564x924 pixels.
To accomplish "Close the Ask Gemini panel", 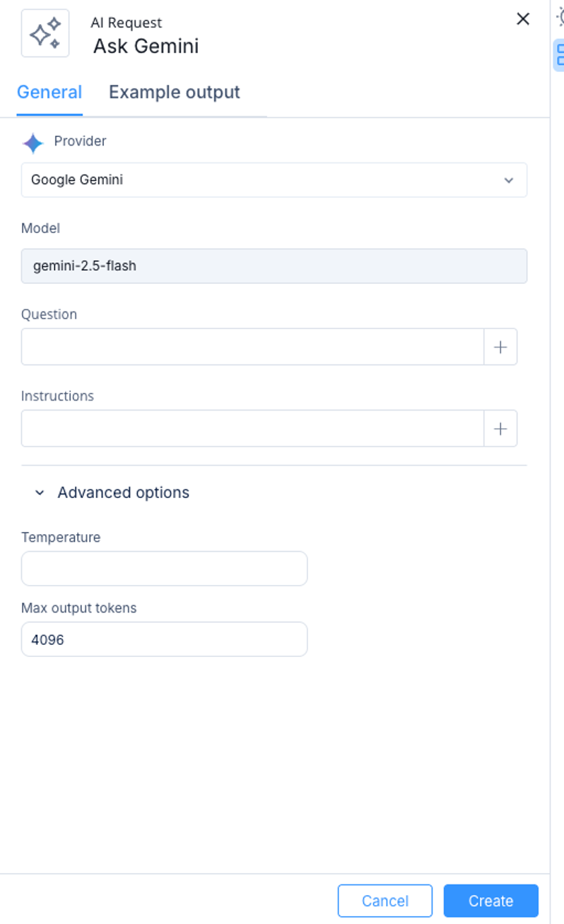I will point(523,19).
